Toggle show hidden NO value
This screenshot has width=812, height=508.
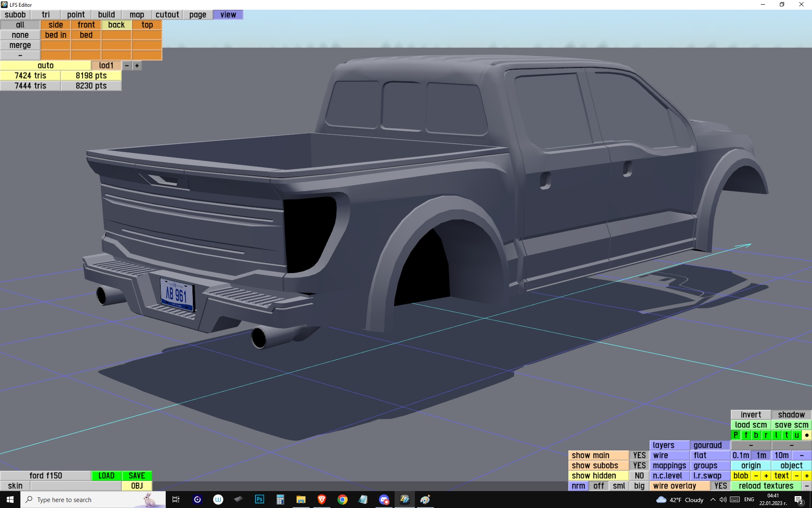pos(639,476)
